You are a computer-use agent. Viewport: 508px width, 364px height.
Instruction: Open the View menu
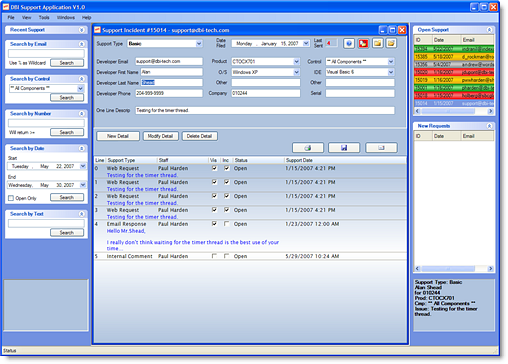(26, 17)
